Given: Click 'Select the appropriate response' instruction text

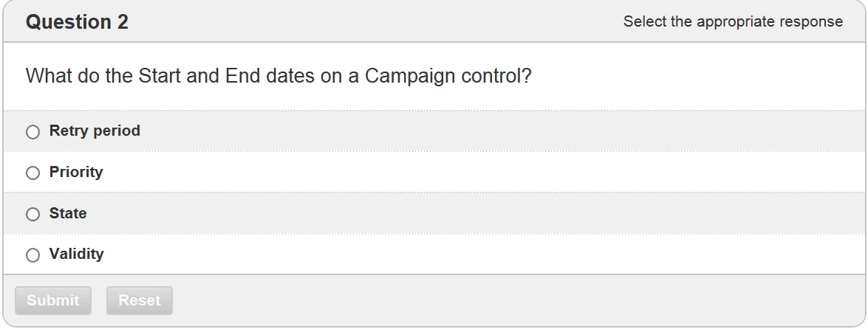Looking at the screenshot, I should pyautogui.click(x=732, y=22).
